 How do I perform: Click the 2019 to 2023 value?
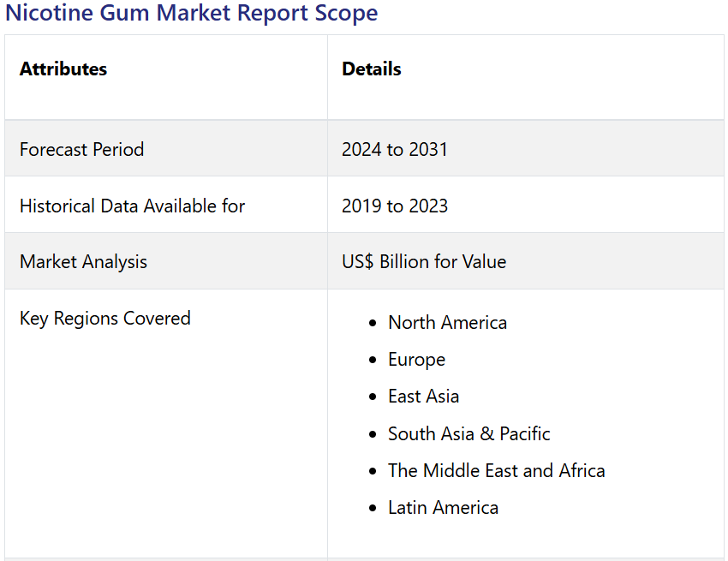click(x=395, y=206)
